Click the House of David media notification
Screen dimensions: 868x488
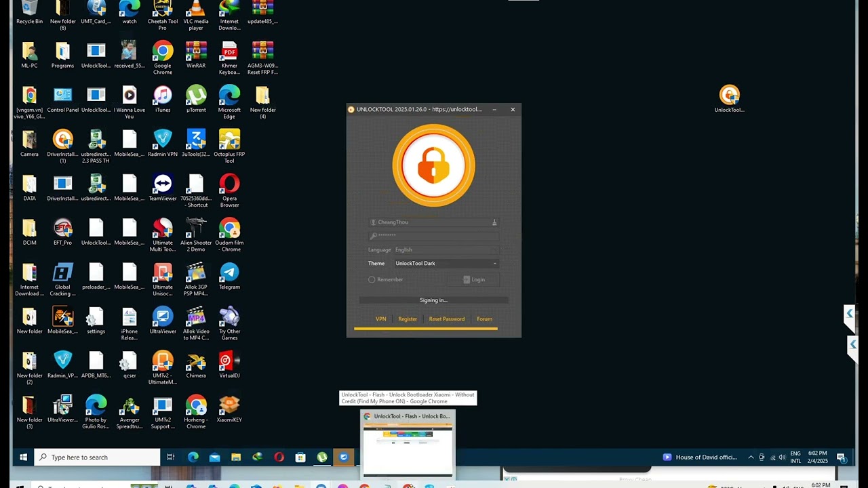(x=700, y=457)
